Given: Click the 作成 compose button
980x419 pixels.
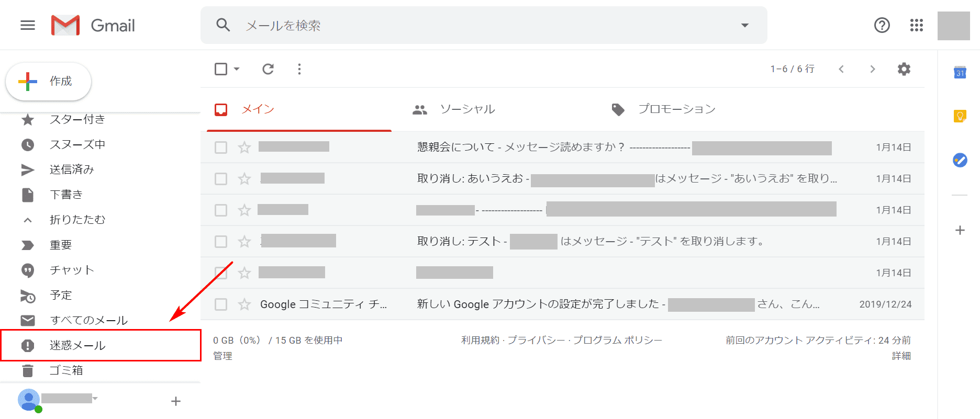Looking at the screenshot, I should pyautogui.click(x=48, y=81).
